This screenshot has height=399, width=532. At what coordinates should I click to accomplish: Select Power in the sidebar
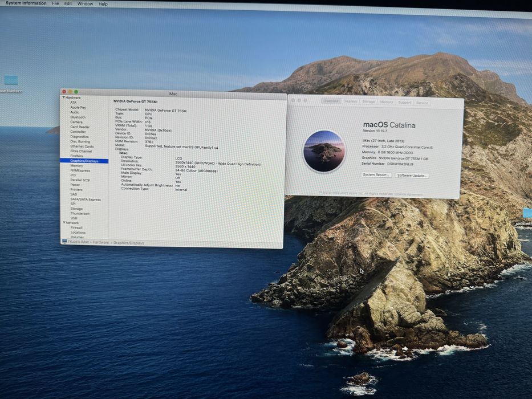[x=75, y=185]
